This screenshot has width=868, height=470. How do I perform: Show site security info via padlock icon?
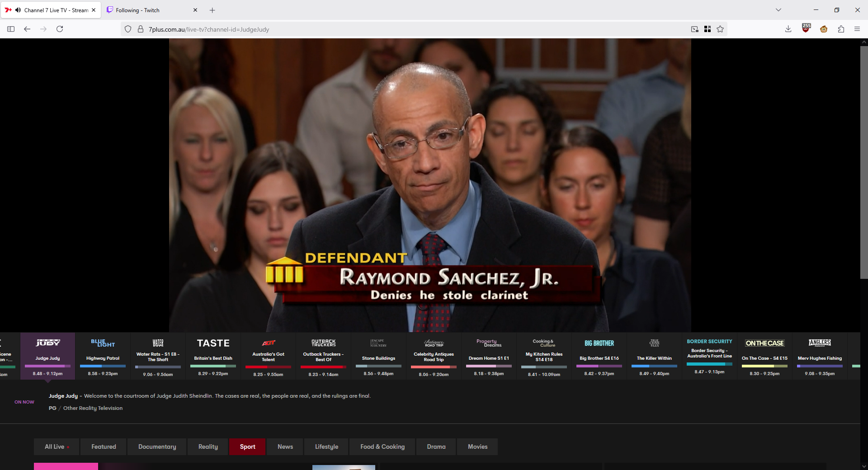[x=141, y=29]
